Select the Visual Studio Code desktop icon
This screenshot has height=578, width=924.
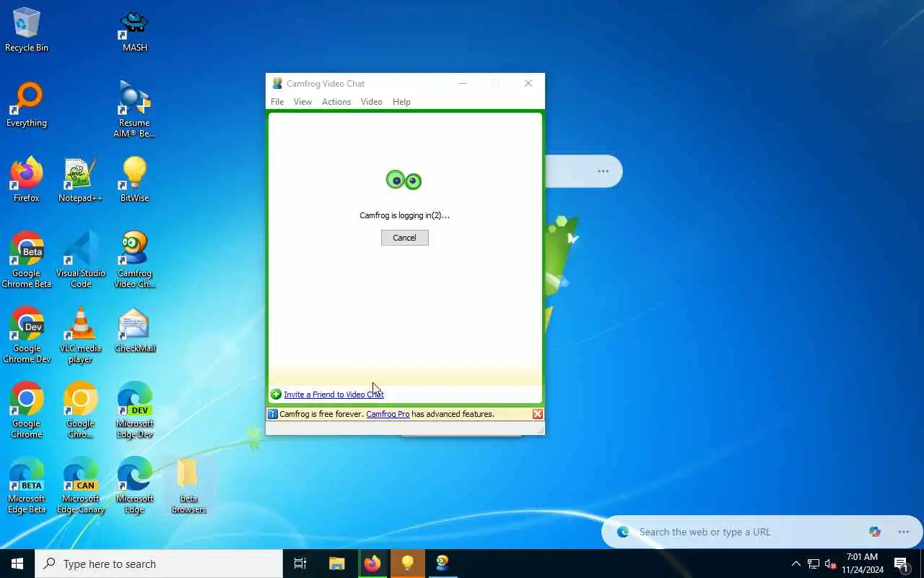pyautogui.click(x=81, y=260)
